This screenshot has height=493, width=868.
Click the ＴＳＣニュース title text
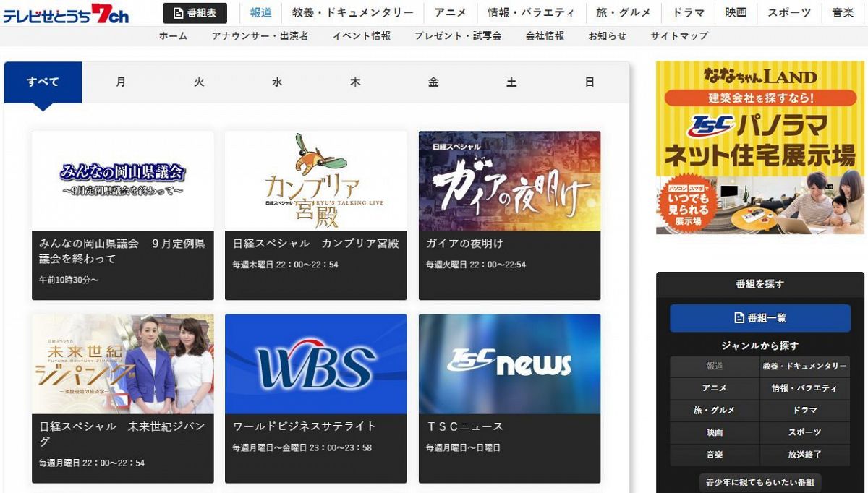464,426
